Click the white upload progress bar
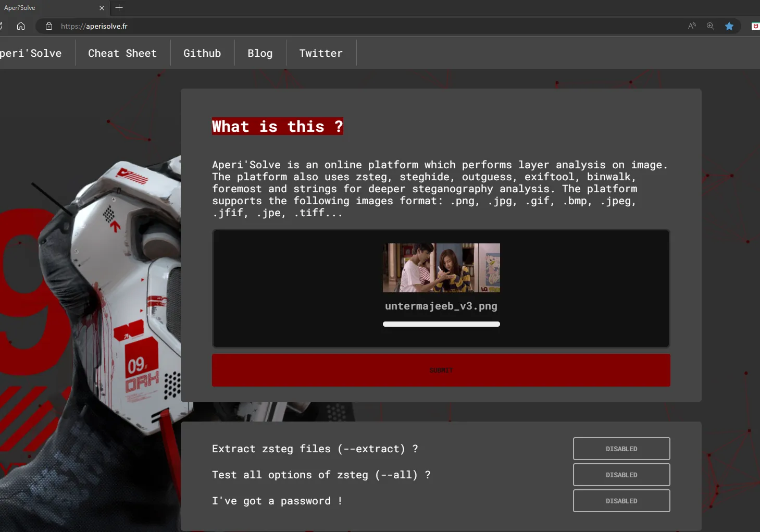This screenshot has height=532, width=760. click(441, 324)
